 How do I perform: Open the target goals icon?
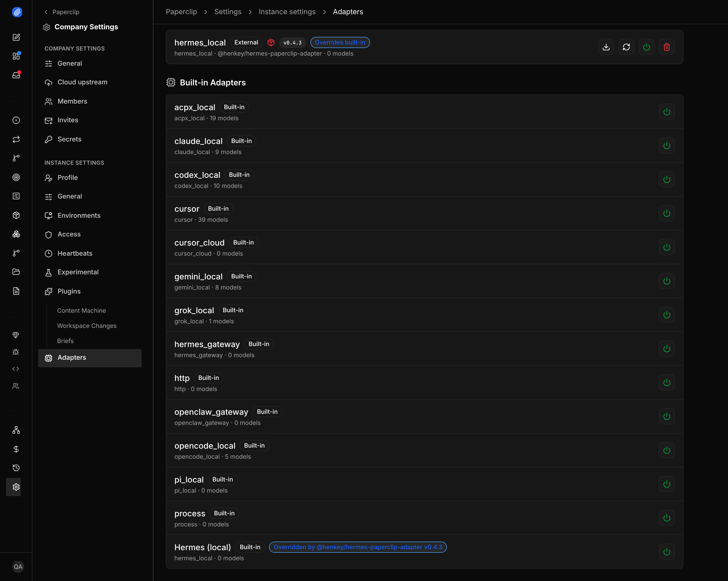pyautogui.click(x=16, y=178)
